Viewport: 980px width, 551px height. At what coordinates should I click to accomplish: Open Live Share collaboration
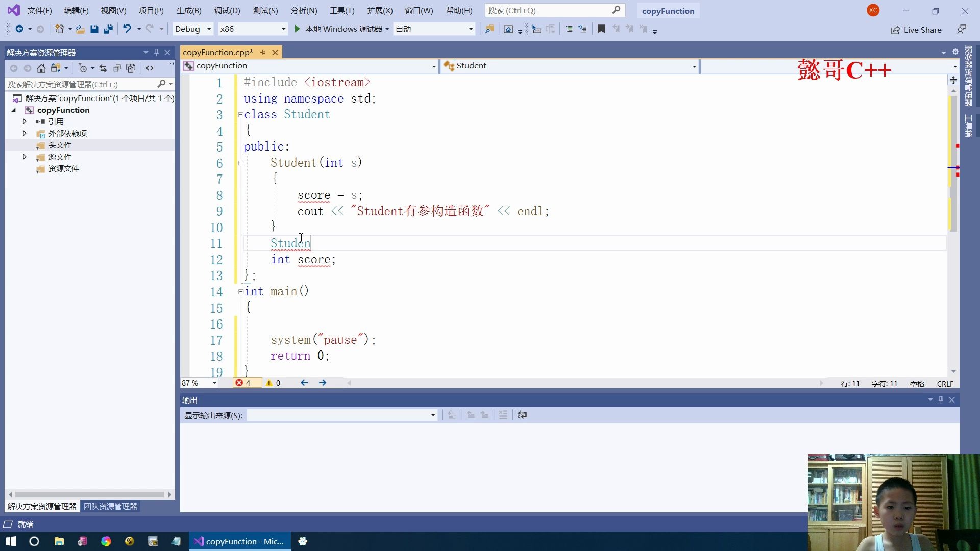[x=916, y=30]
